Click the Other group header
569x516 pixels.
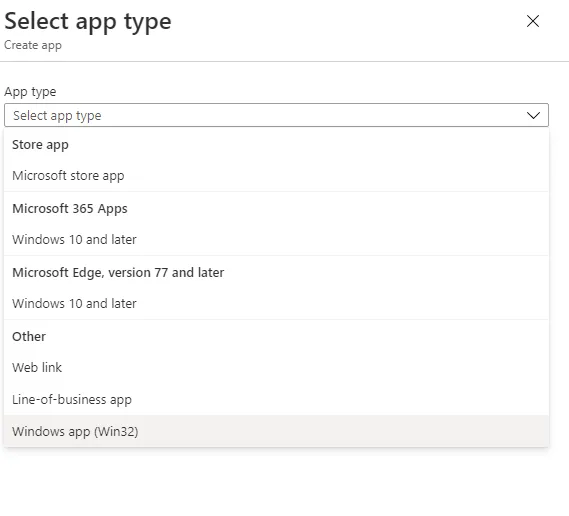click(29, 336)
